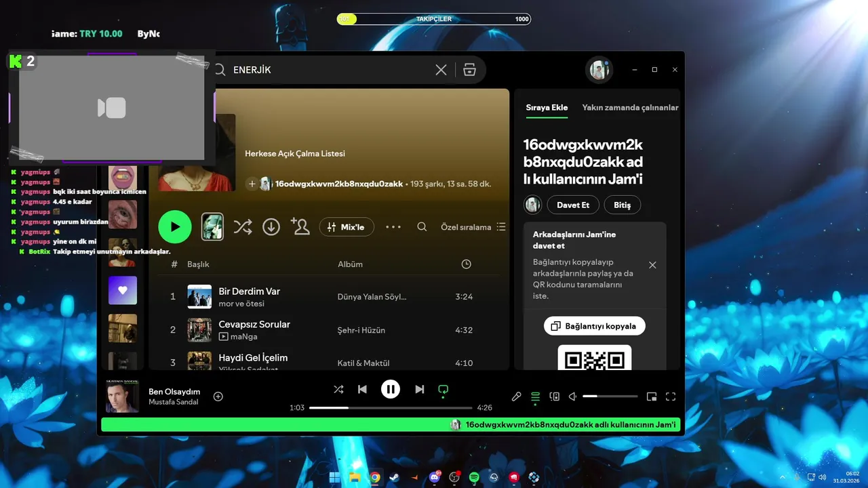Click the Mix'le button
868x488 pixels.
tap(347, 227)
